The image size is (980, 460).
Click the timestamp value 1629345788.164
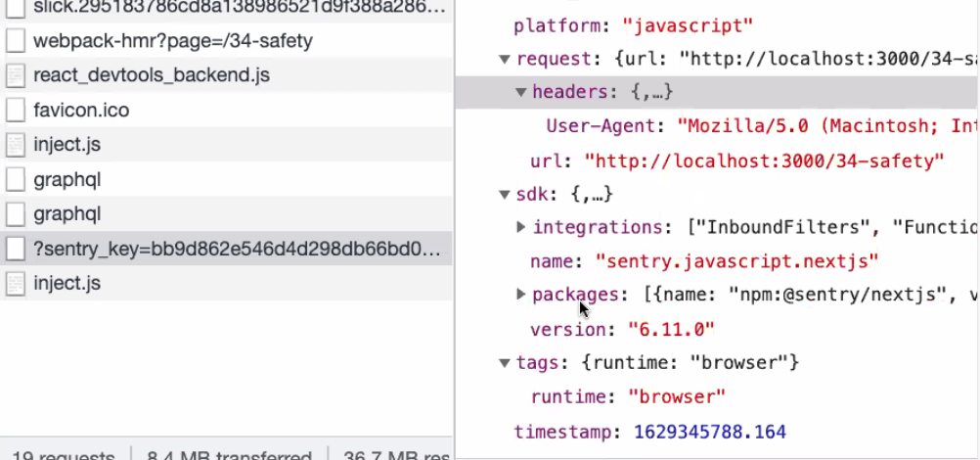click(709, 432)
